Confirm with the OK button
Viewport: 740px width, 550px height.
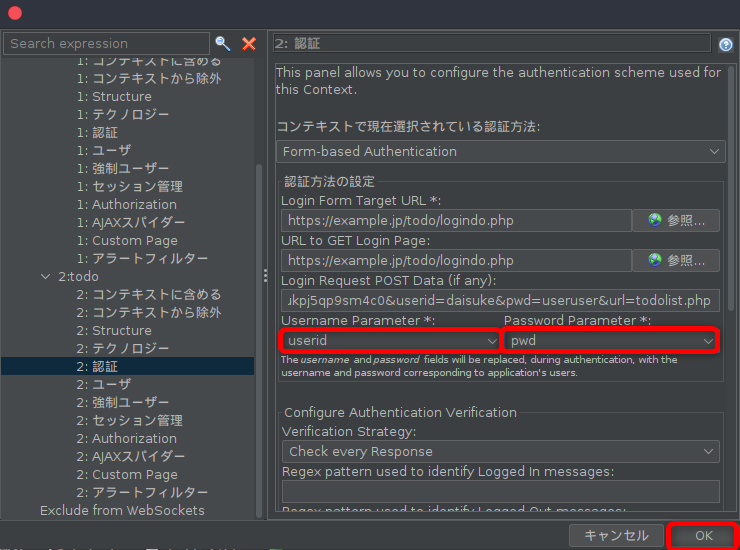(703, 535)
